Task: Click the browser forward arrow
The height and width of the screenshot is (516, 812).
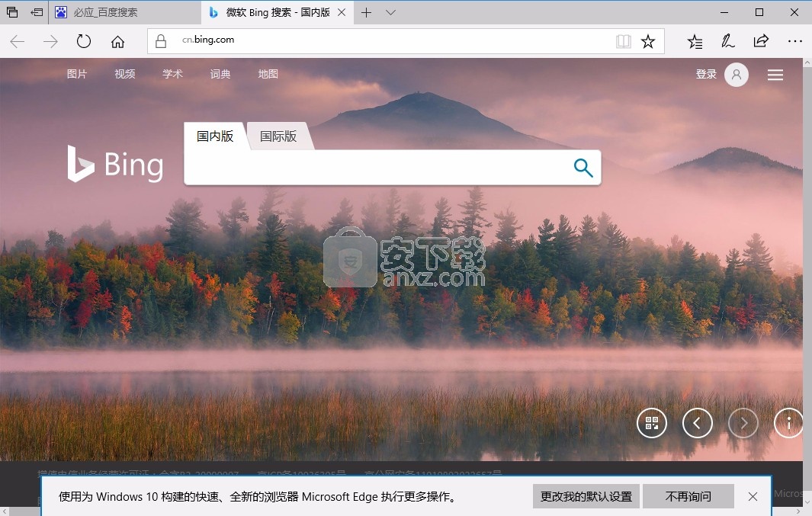Action: pyautogui.click(x=50, y=41)
